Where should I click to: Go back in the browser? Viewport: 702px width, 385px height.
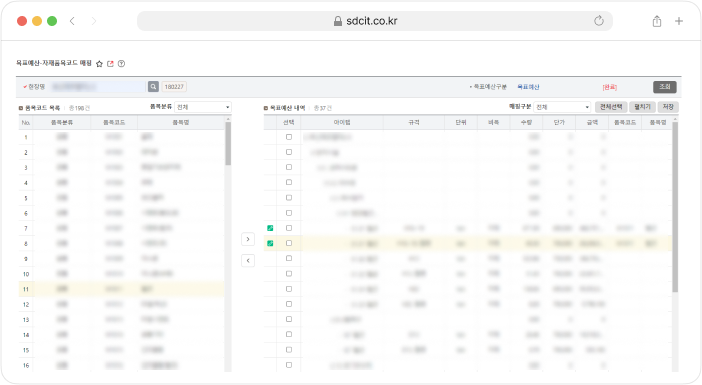click(72, 21)
